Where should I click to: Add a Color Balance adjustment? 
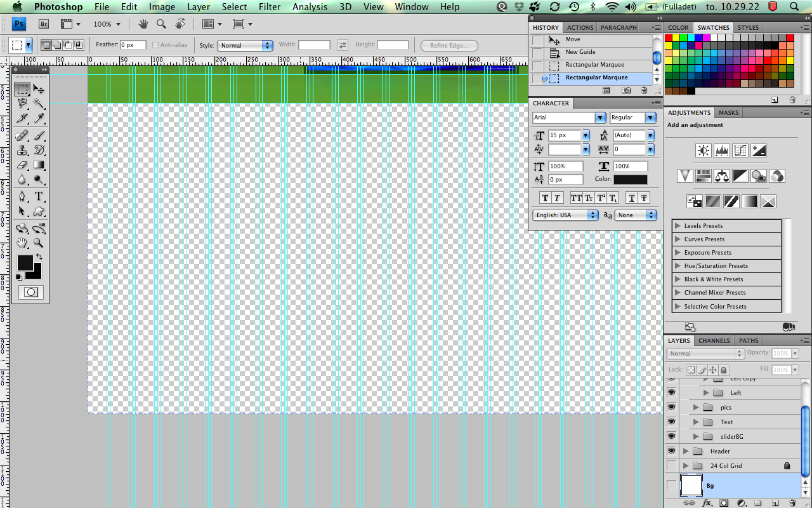pyautogui.click(x=722, y=176)
